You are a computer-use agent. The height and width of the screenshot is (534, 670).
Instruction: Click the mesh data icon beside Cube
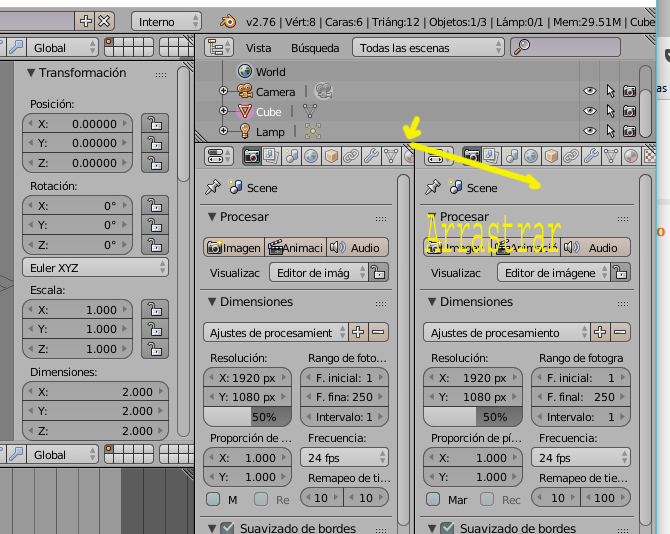(x=310, y=111)
